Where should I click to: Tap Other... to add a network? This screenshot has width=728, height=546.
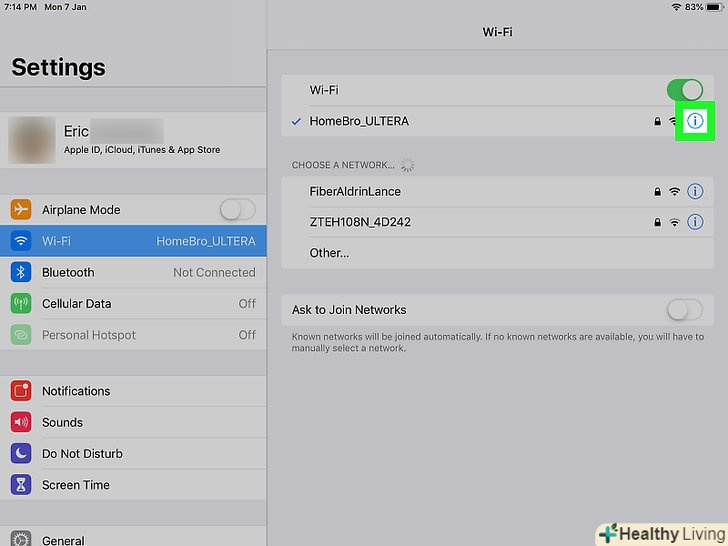pyautogui.click(x=497, y=253)
